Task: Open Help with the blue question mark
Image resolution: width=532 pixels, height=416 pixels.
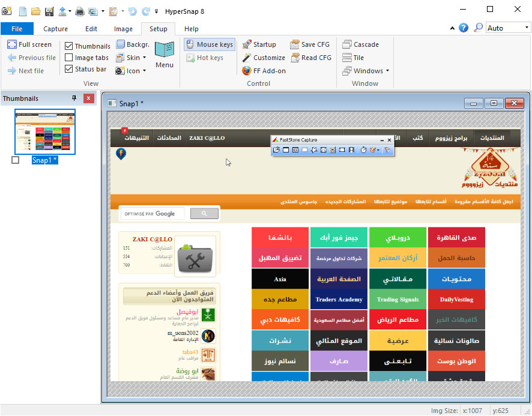Action: [464, 28]
